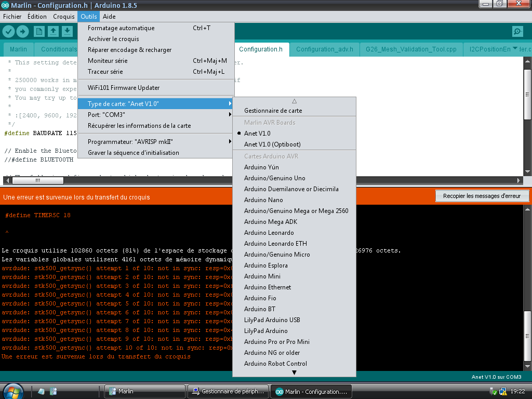Switch to the Marlin sketch tab

point(18,49)
